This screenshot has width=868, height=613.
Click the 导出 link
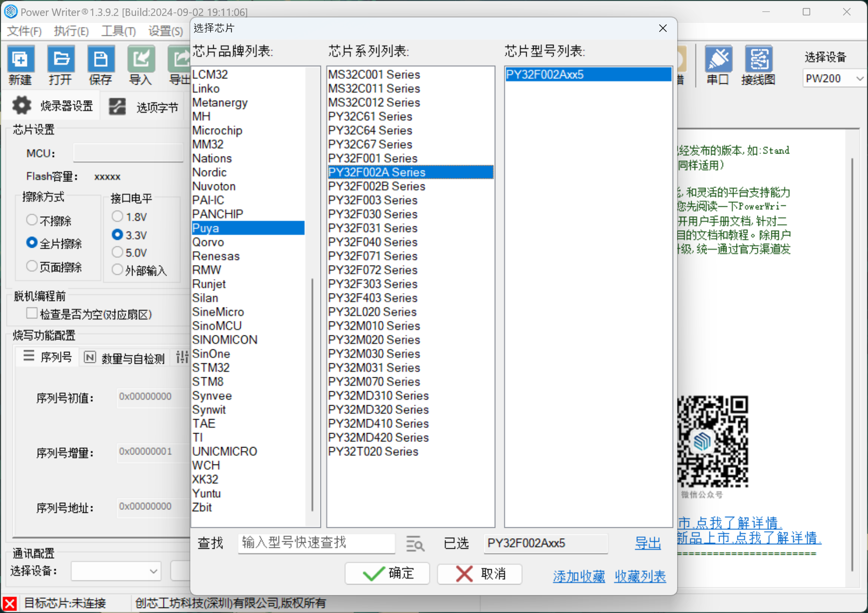point(648,543)
